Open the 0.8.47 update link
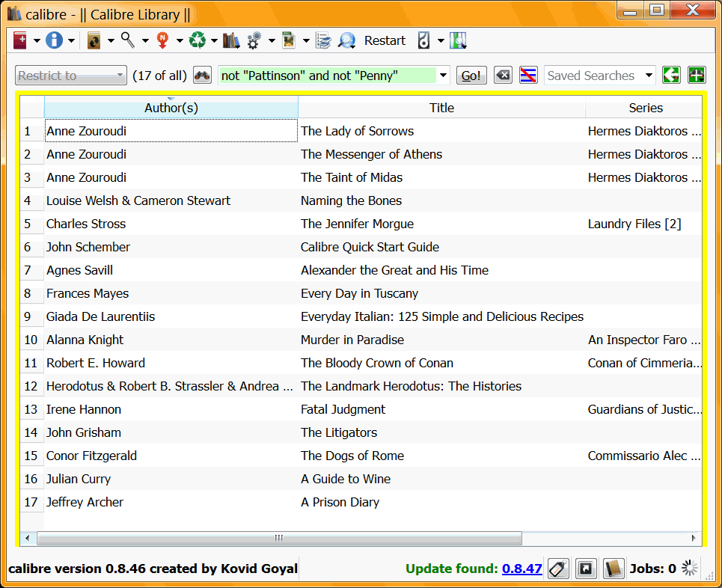The height and width of the screenshot is (588, 722). [x=521, y=569]
